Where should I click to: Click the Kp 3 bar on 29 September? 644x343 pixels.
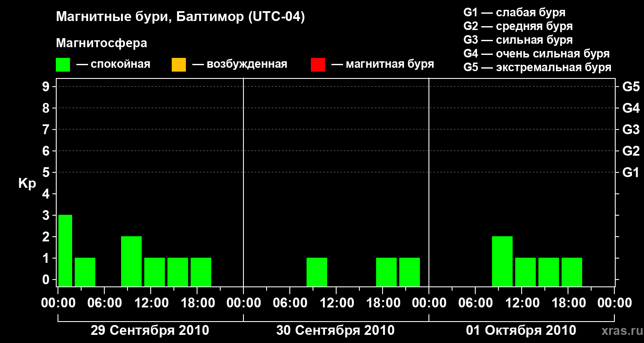coord(65,250)
